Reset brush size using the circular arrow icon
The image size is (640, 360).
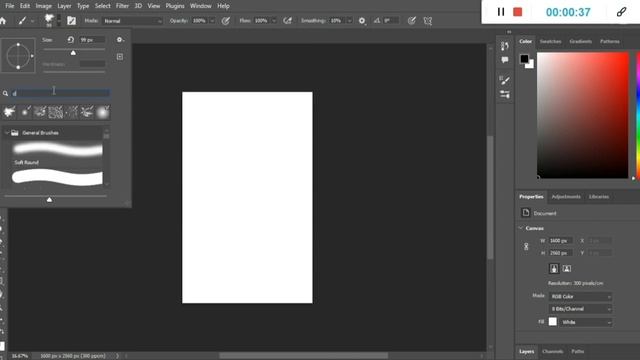point(71,40)
